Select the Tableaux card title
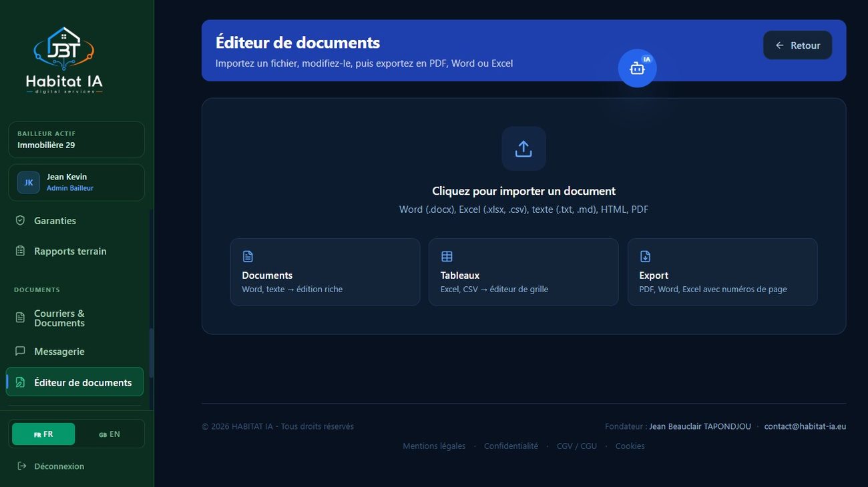This screenshot has height=487, width=868. [460, 275]
